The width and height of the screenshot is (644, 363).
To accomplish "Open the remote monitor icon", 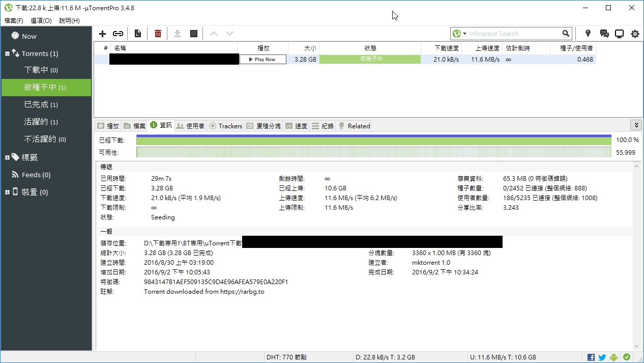I will coord(620,34).
